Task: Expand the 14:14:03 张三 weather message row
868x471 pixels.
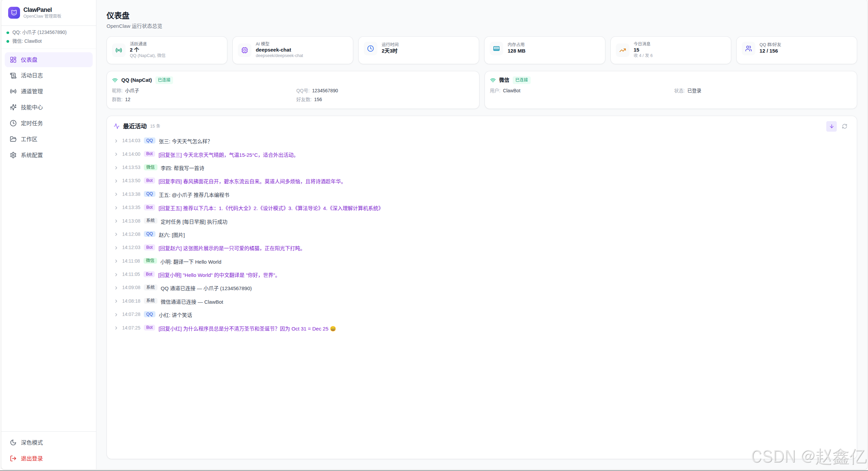Action: (116, 141)
